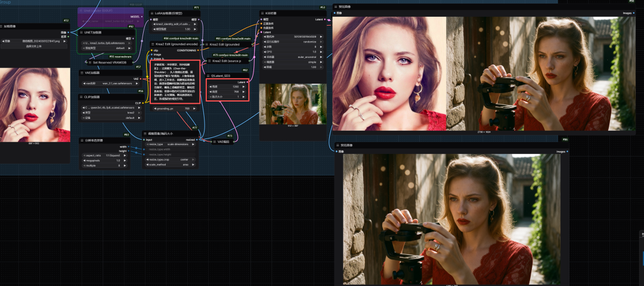644x286 pixels.
Task: Click the upper 预览图像 node title icon
Action: (336, 7)
